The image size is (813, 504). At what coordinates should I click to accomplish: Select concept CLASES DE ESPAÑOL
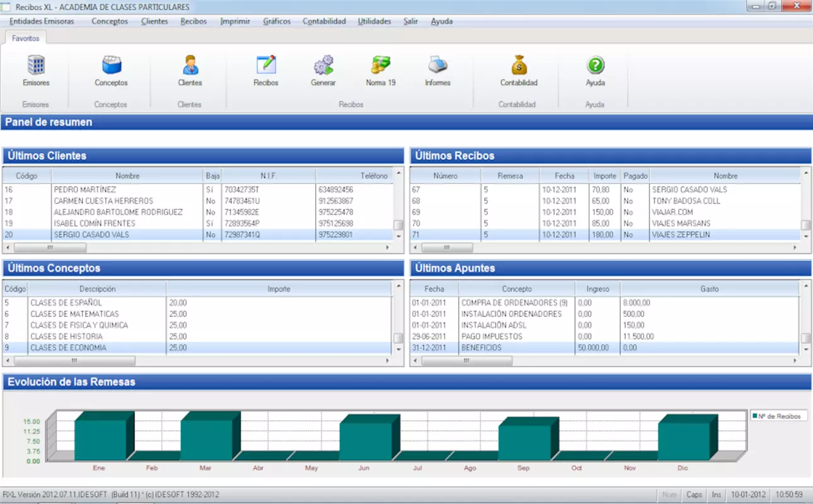[x=198, y=303]
